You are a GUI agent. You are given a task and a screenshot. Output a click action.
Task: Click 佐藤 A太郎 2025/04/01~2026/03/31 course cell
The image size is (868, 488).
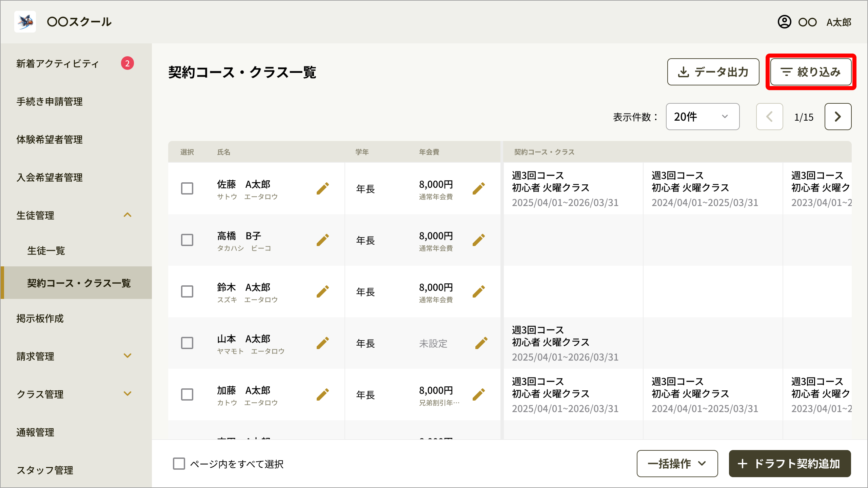[573, 189]
